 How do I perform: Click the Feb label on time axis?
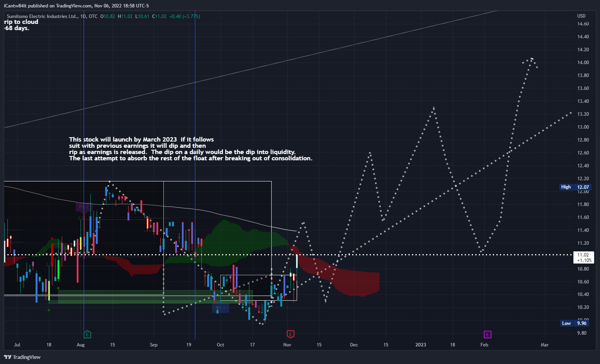click(484, 345)
